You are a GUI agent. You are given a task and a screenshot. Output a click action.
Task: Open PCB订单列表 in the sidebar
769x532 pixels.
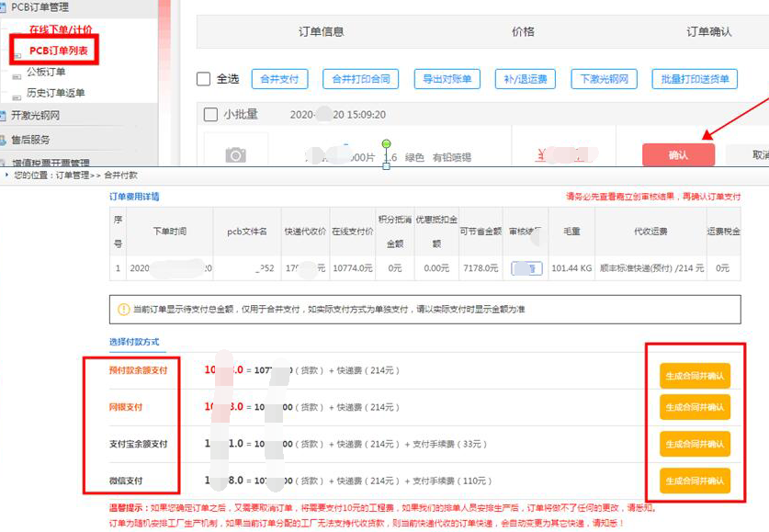tap(59, 50)
